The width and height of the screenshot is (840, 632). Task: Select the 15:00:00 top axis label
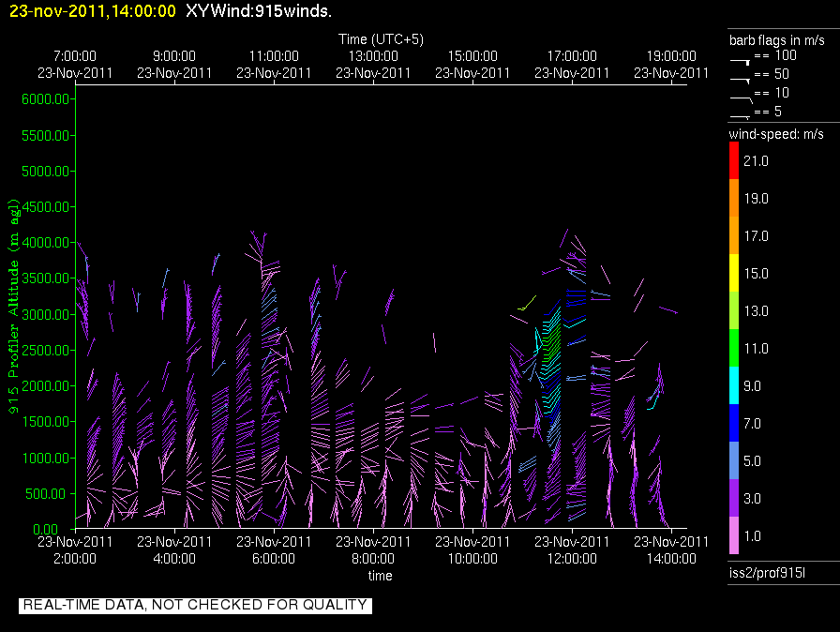point(472,56)
